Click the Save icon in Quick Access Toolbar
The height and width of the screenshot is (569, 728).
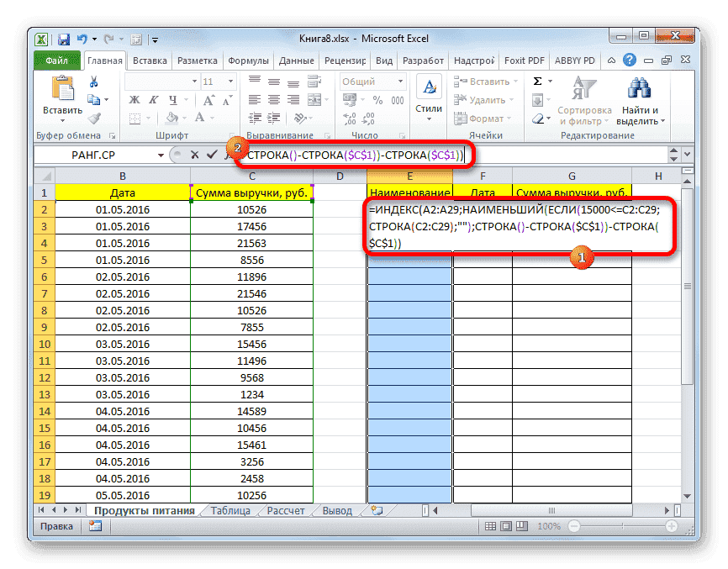(x=62, y=38)
